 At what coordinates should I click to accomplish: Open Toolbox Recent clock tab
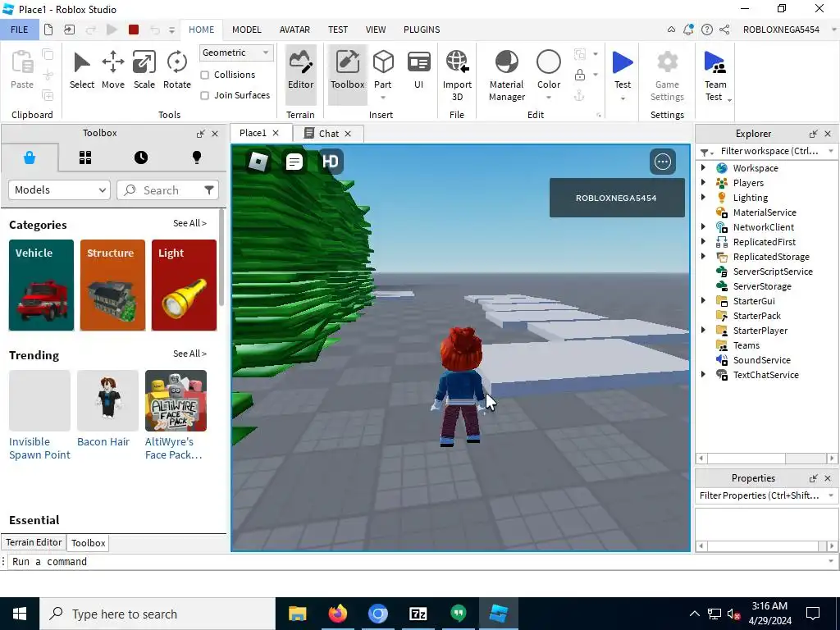pyautogui.click(x=141, y=157)
